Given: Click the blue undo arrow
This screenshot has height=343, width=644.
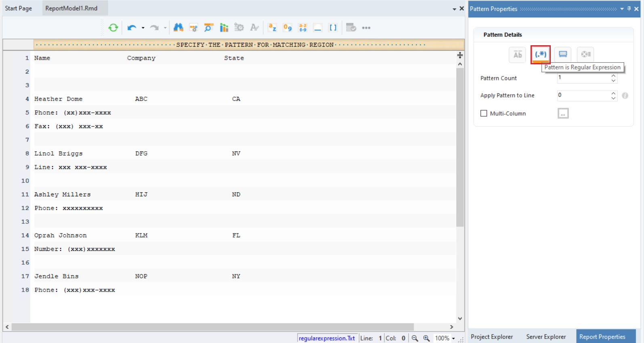Looking at the screenshot, I should [x=132, y=27].
